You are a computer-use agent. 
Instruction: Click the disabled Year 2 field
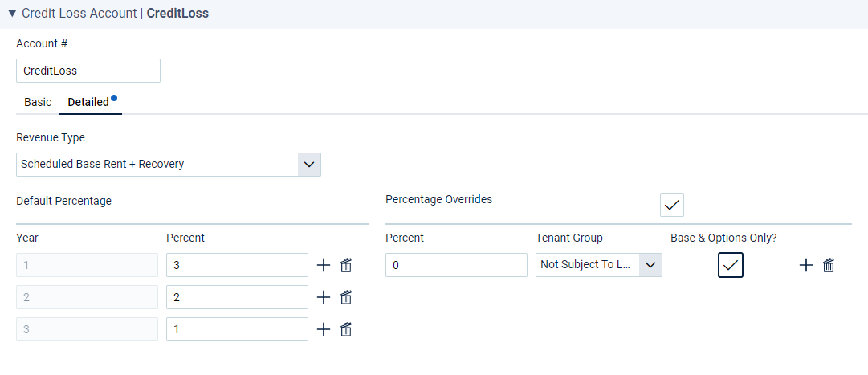click(88, 297)
